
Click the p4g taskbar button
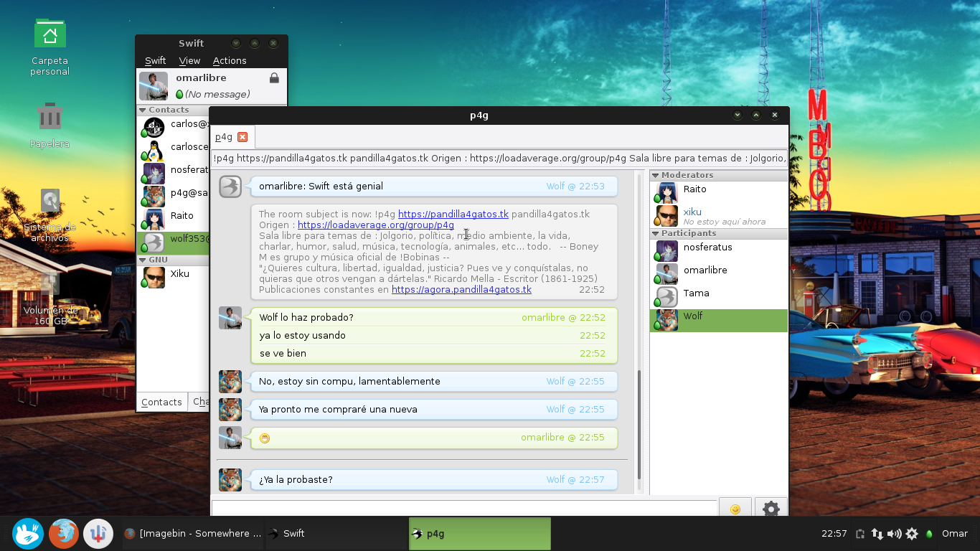coord(479,534)
